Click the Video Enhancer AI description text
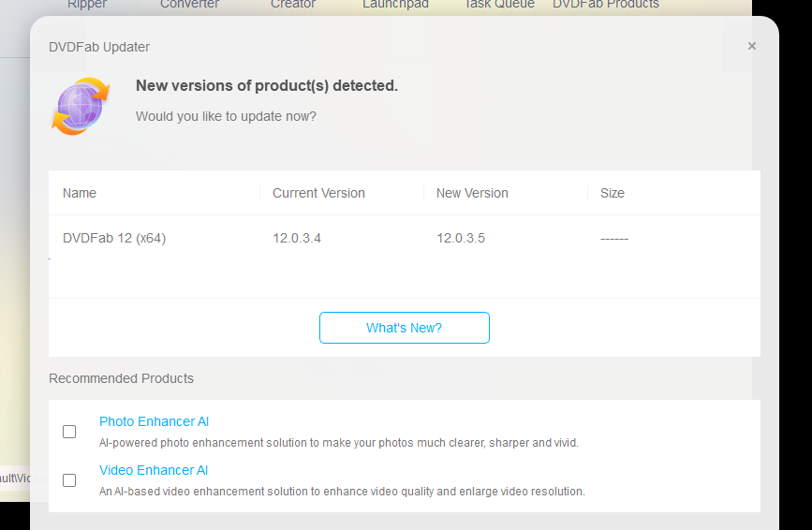812x530 pixels. [x=342, y=492]
